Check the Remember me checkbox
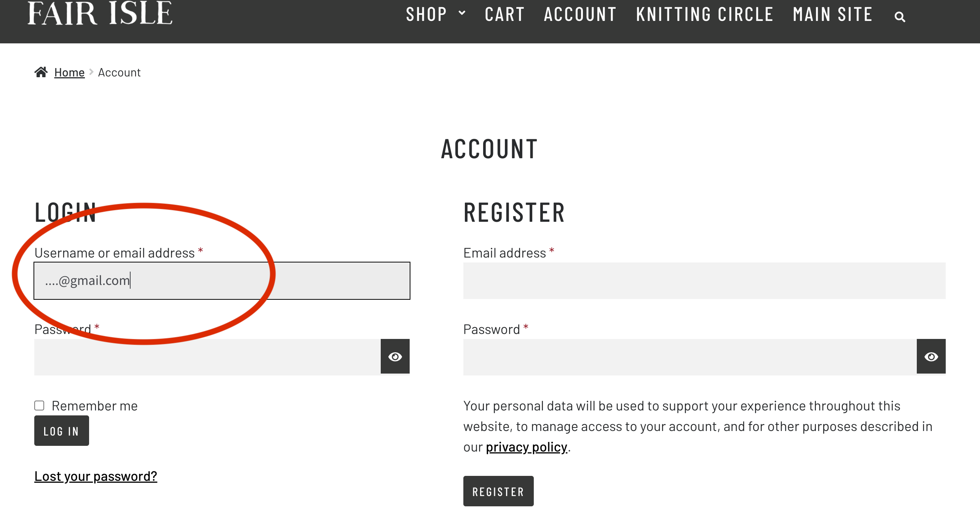 [40, 406]
